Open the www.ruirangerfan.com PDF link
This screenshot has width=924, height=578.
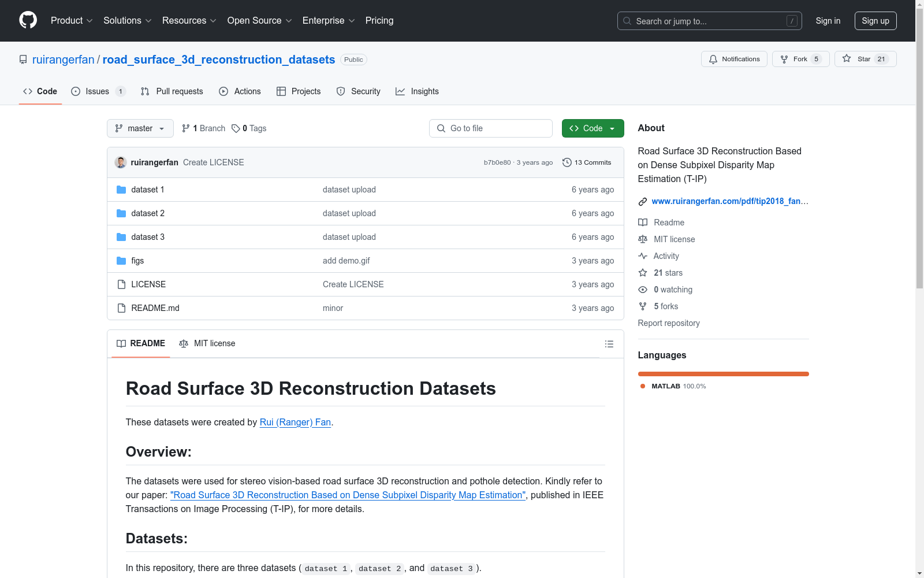tap(730, 201)
